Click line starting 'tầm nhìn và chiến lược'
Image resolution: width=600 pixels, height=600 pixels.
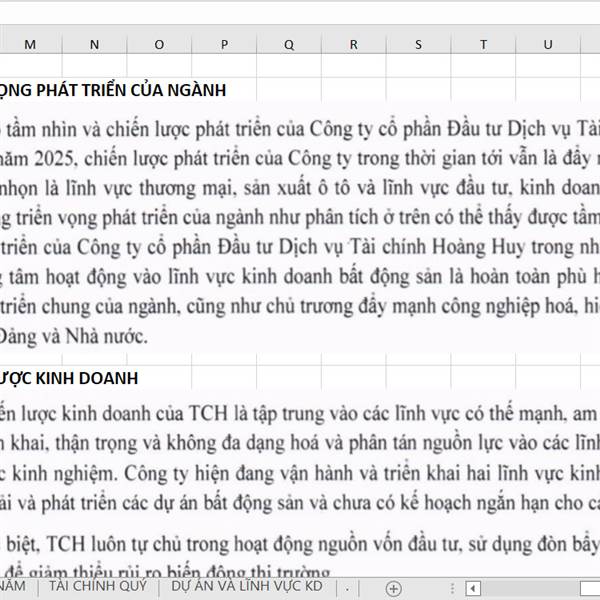(x=300, y=129)
